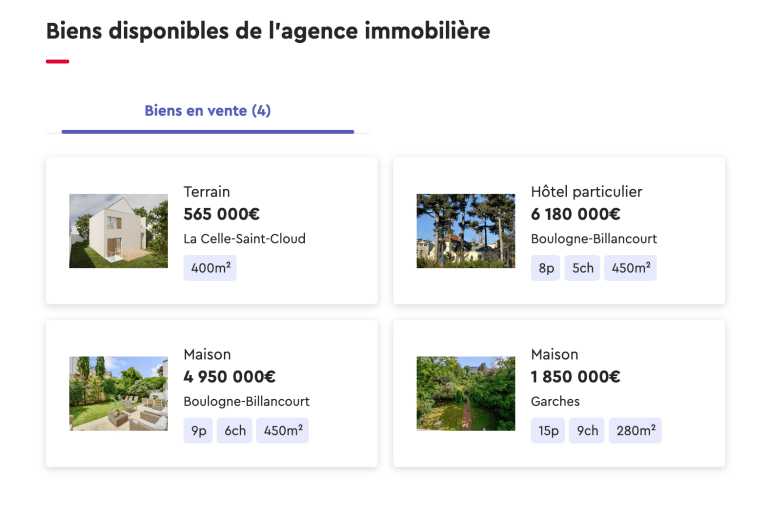
Task: Click the 280m² surface tag
Action: (635, 431)
